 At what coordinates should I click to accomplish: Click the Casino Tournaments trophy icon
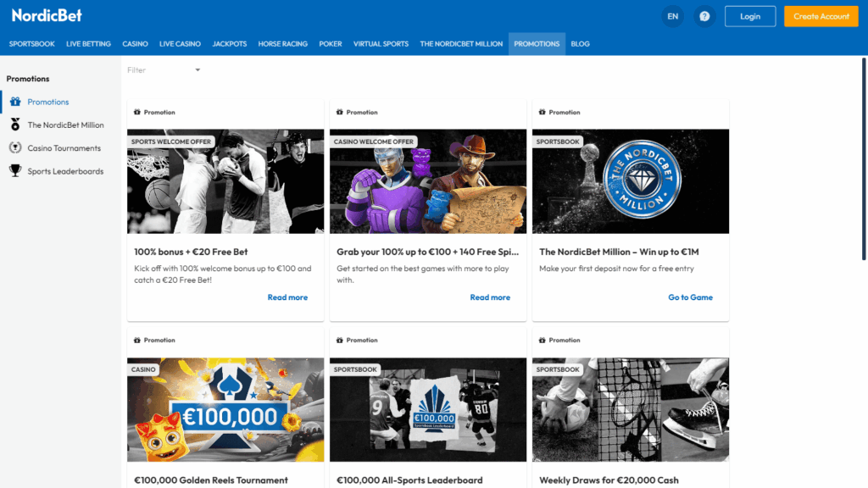(x=15, y=148)
